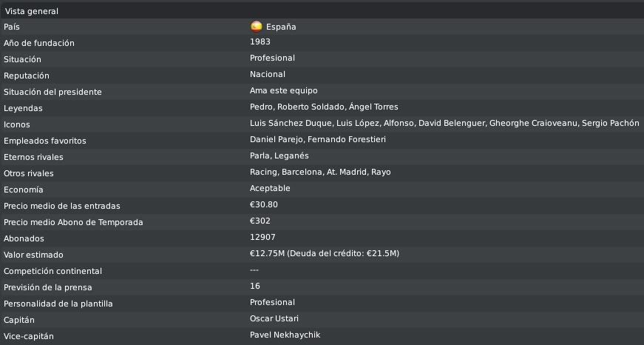Open captain Oscar Ustari's profile
The width and height of the screenshot is (644, 345).
[x=274, y=318]
